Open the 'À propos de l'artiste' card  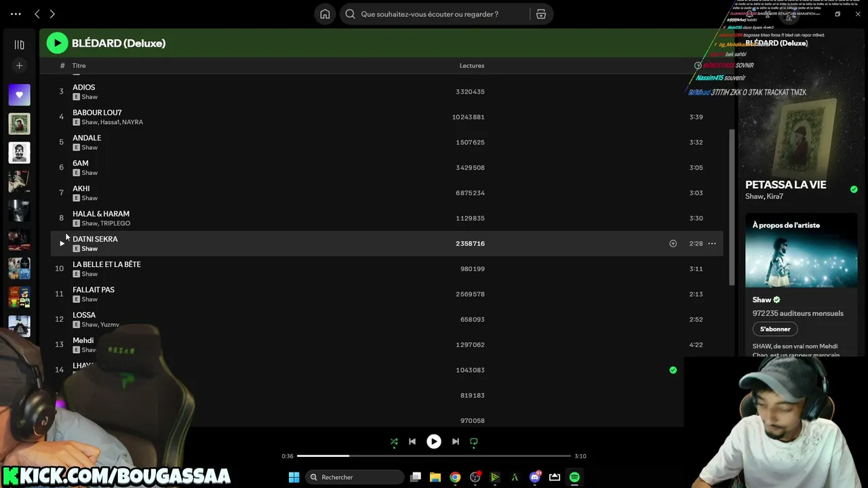802,285
